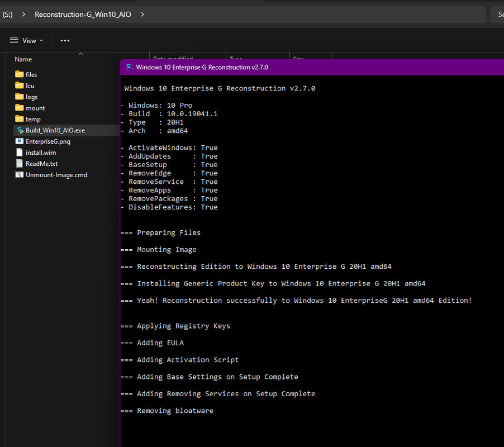Select the file name 'Unmount-Image.cmd'
Screen dimensions: 504x447
pos(56,175)
